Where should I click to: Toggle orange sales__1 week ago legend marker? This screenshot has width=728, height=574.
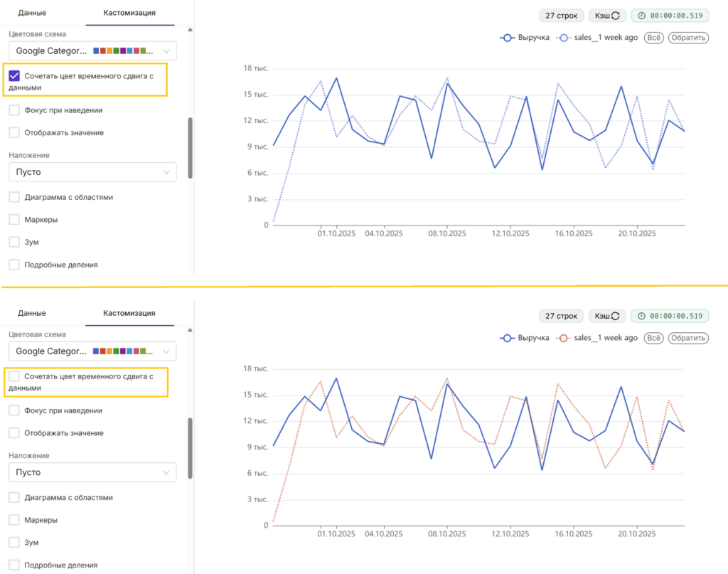(563, 338)
